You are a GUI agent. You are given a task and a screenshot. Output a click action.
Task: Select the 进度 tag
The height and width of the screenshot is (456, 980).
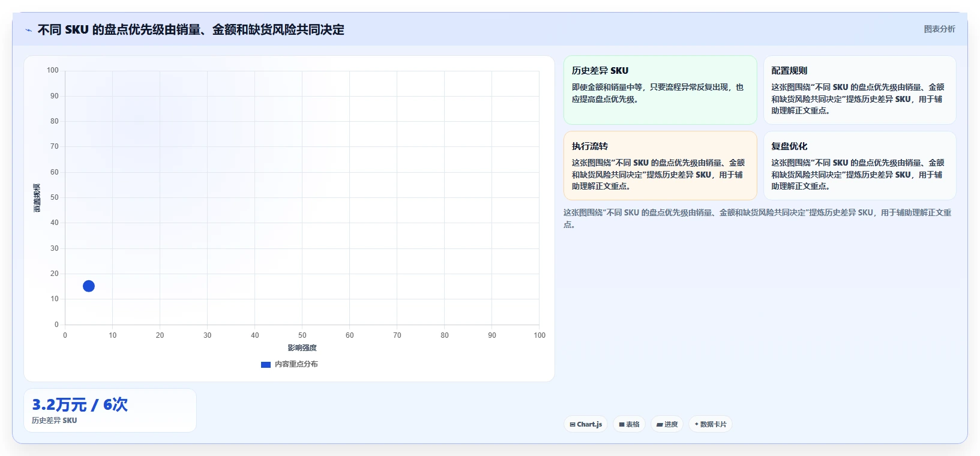point(667,424)
